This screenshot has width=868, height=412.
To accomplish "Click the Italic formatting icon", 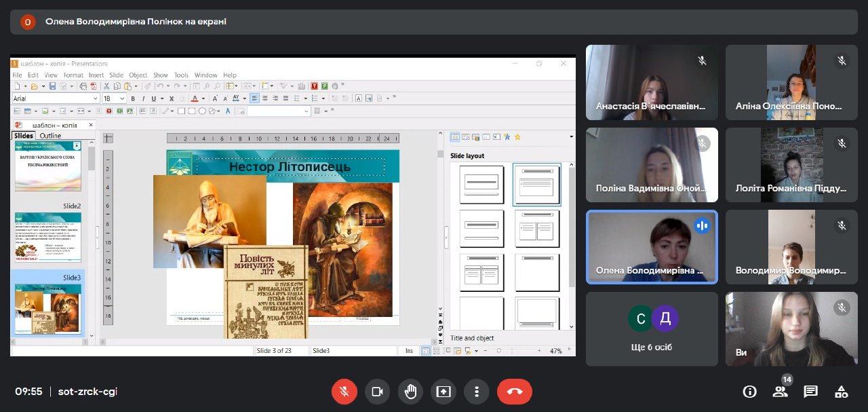I will pos(143,98).
